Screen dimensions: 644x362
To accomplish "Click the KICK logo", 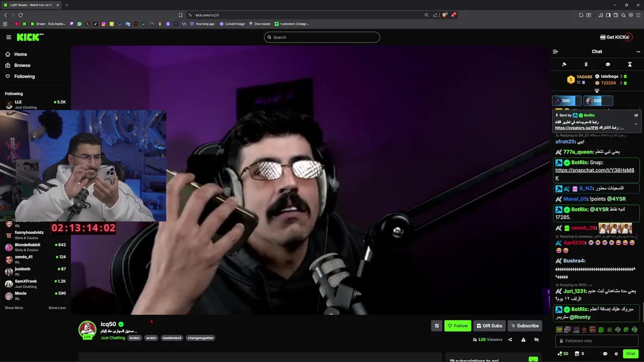I will [x=30, y=37].
